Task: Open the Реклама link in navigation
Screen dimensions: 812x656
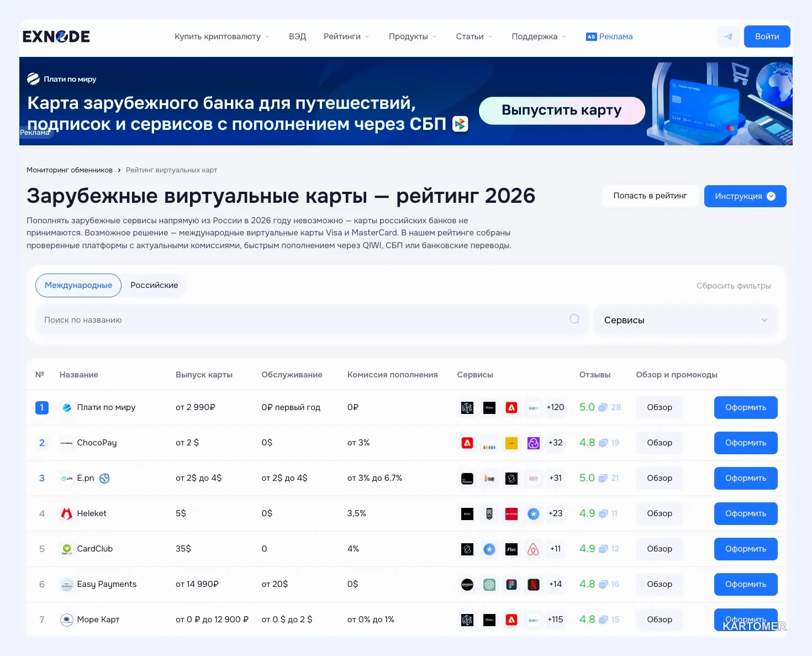Action: (609, 36)
